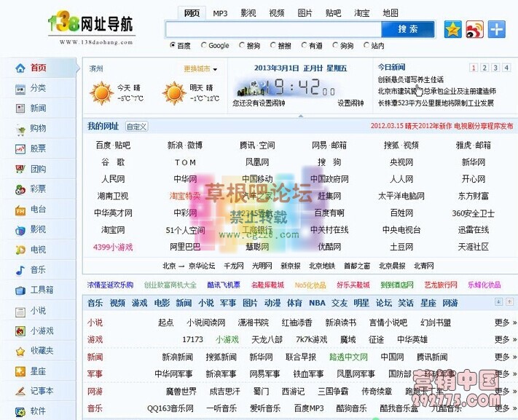Open the 路透中文网 news link
The height and width of the screenshot is (420, 518).
(x=348, y=357)
